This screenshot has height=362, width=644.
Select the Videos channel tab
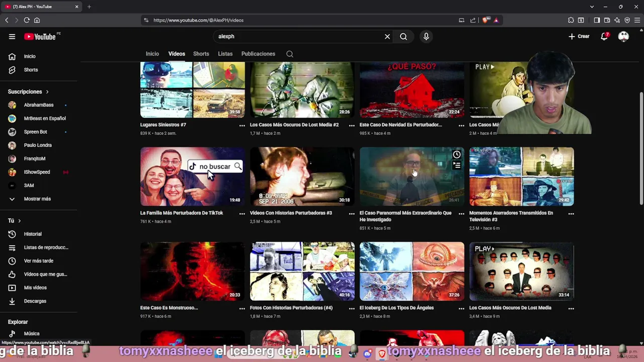tap(177, 54)
